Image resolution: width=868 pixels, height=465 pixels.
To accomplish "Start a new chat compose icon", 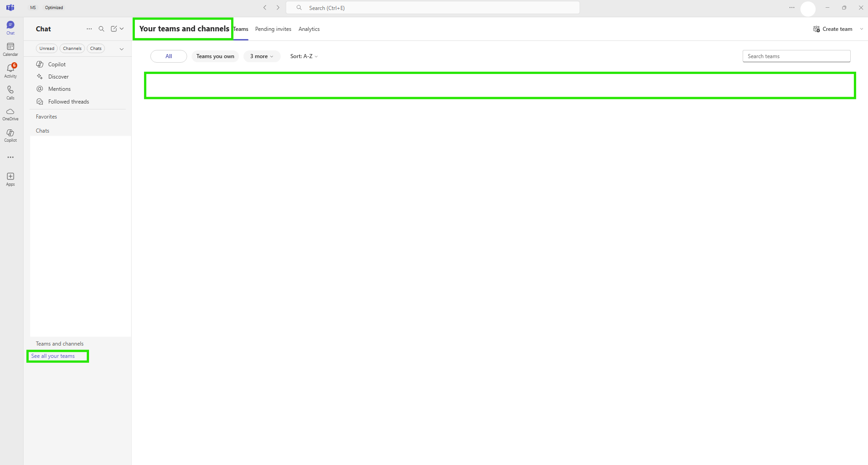I will (114, 29).
